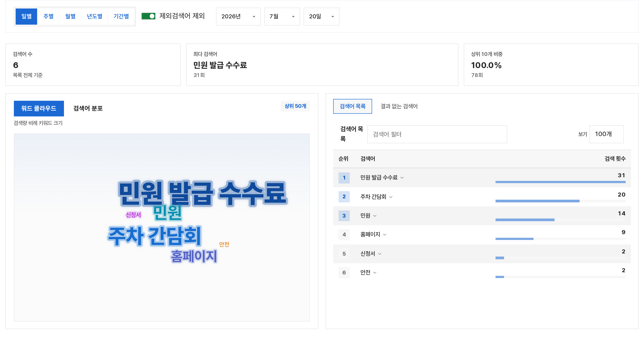Click the 상위 10개 비중 100.0% value

pos(486,65)
